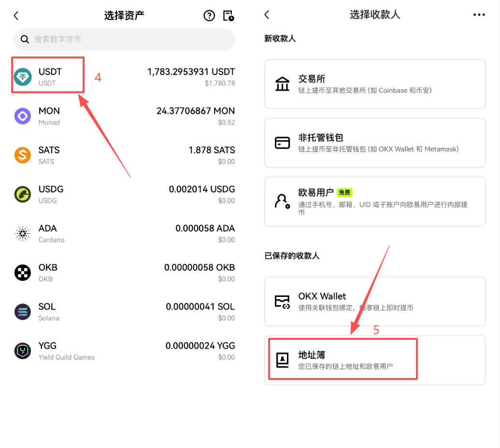Click the 0.00000024 YGG balance
This screenshot has width=500, height=448.
tap(200, 346)
